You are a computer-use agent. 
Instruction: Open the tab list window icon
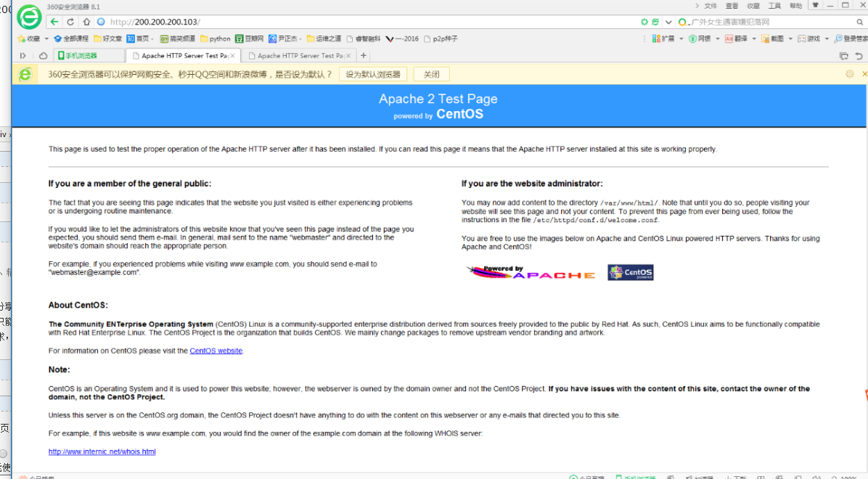click(843, 56)
